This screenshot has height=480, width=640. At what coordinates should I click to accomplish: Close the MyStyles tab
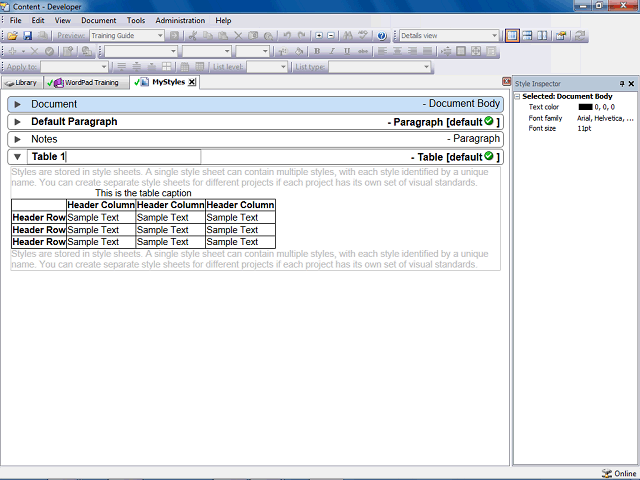click(x=191, y=82)
